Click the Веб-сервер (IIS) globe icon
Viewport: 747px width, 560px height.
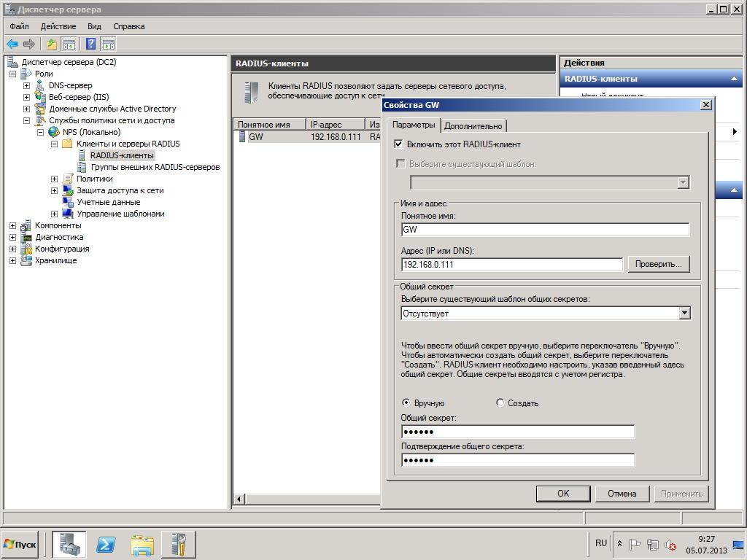pos(40,97)
